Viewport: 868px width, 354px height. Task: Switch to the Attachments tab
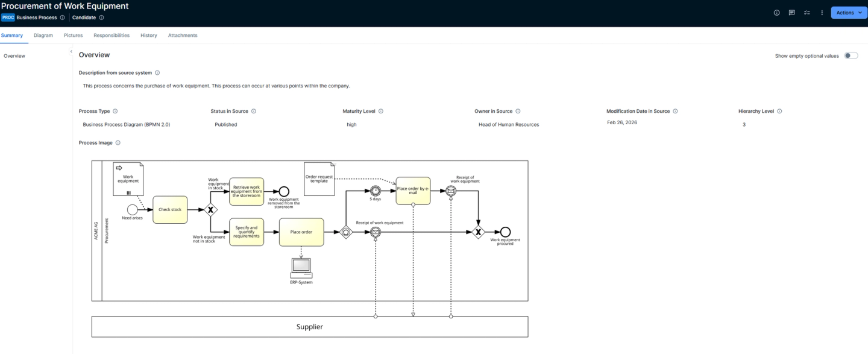point(183,35)
